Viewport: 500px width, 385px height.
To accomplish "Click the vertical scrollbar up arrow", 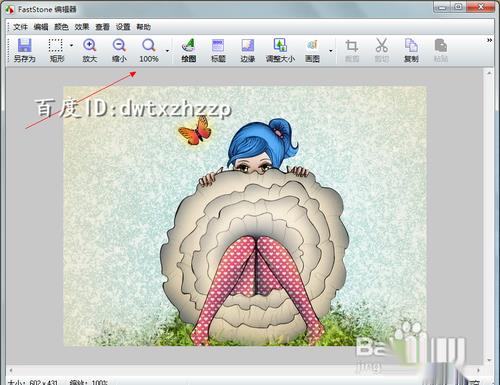I will [x=489, y=73].
